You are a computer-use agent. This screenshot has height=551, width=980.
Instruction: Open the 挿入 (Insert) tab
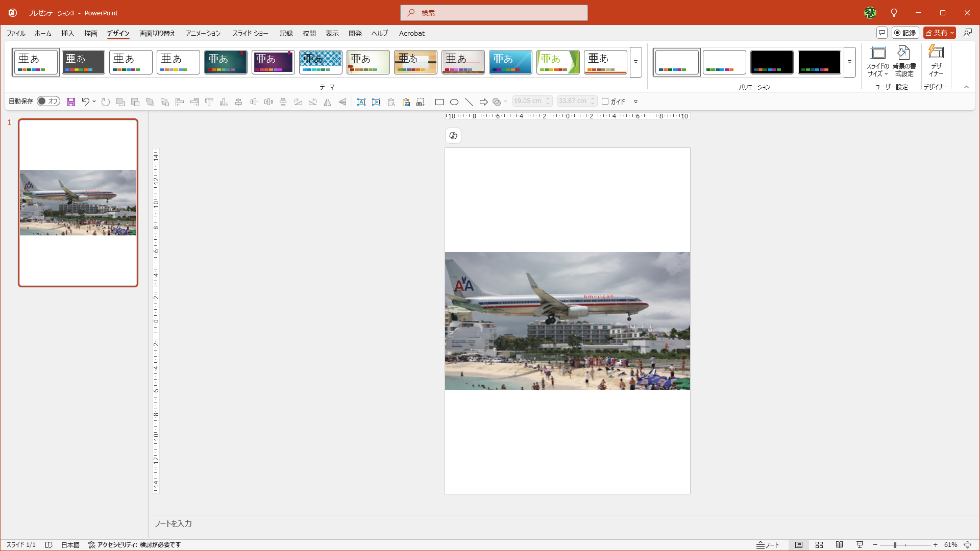coord(67,33)
